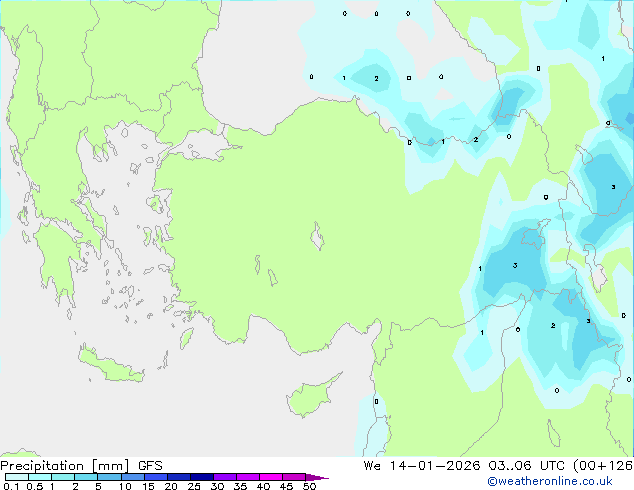634x490 pixels.
Task: Click the 0.5–1 mm legend color swatch
Action: tap(40, 477)
